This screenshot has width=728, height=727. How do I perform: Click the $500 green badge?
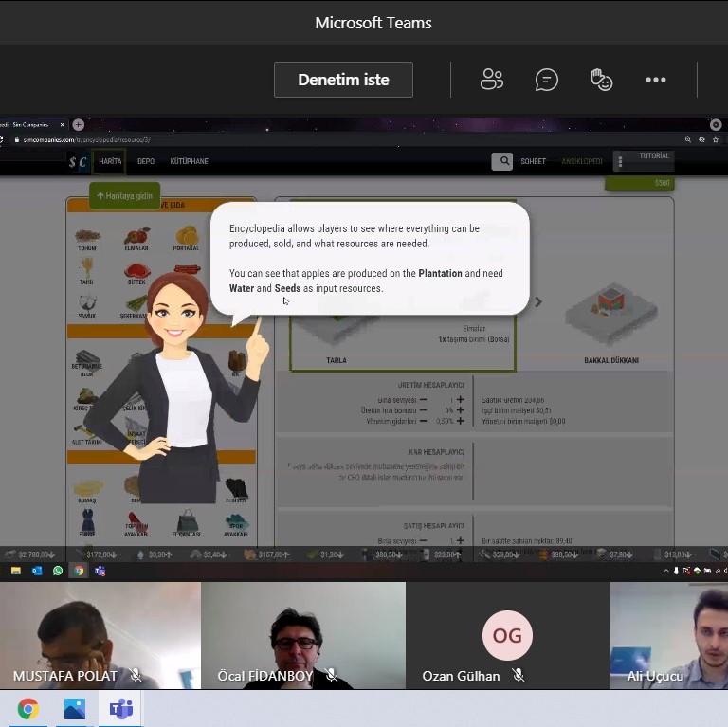639,183
